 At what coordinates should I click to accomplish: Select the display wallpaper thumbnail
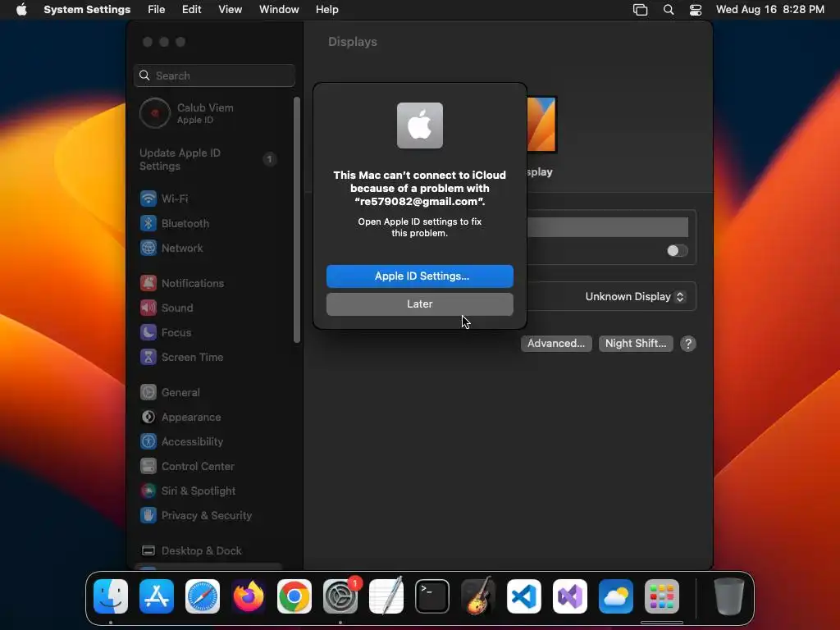(541, 125)
